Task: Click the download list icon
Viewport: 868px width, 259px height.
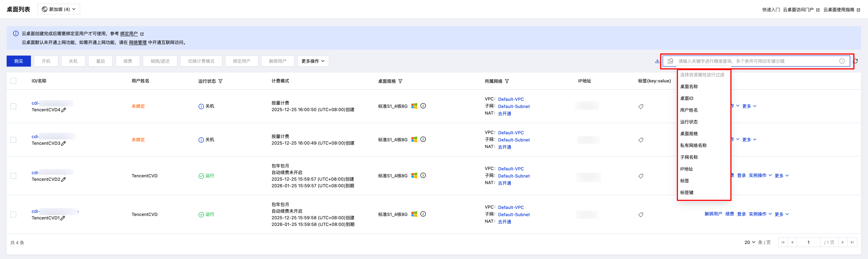Action: (657, 61)
